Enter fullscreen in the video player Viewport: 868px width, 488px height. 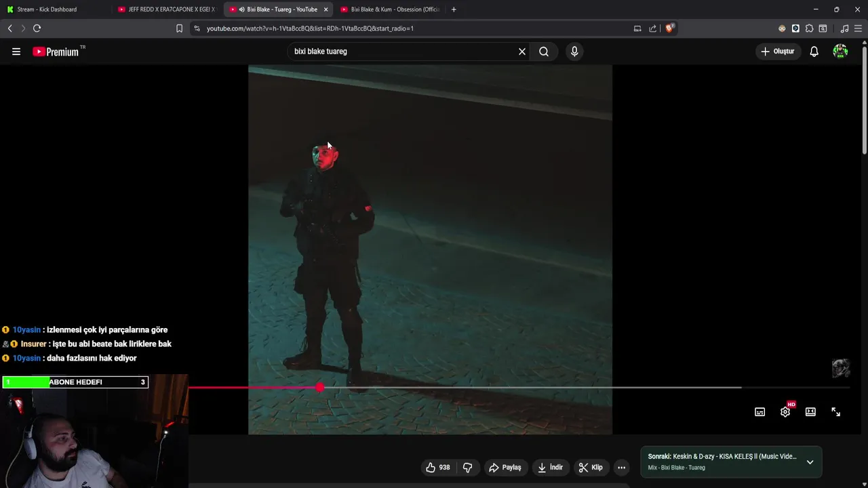click(x=836, y=412)
